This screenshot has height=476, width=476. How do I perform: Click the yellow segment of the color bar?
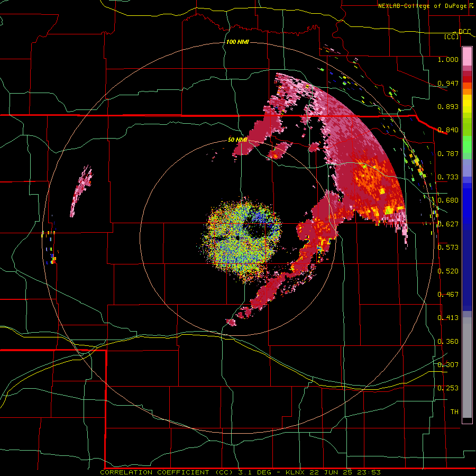tap(467, 104)
